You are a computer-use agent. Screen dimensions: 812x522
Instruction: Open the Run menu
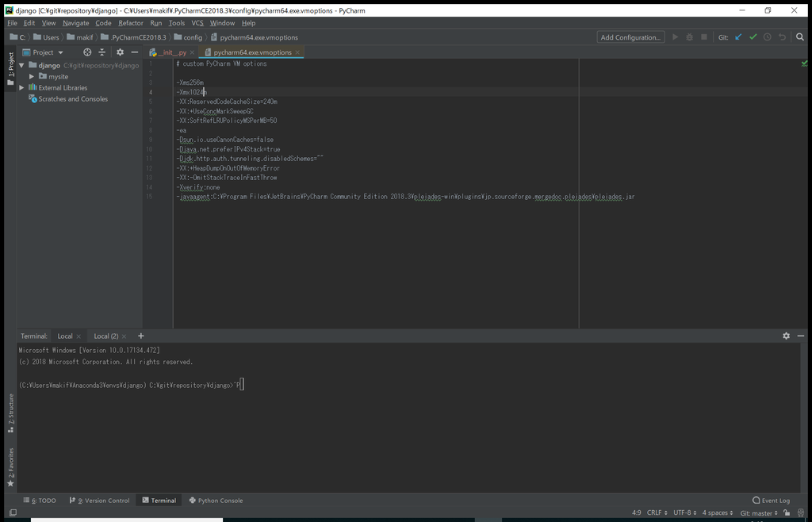pyautogui.click(x=156, y=23)
